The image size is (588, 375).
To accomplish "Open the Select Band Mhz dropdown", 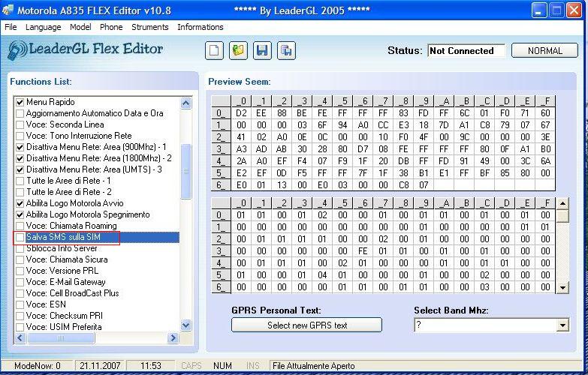I will (x=562, y=325).
